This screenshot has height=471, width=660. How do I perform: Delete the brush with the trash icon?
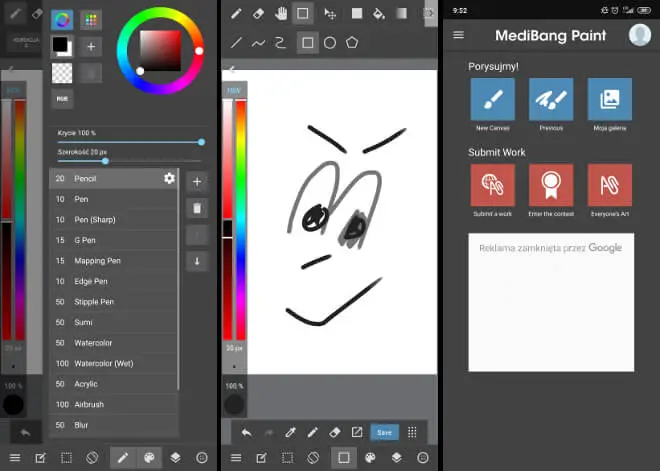point(197,208)
